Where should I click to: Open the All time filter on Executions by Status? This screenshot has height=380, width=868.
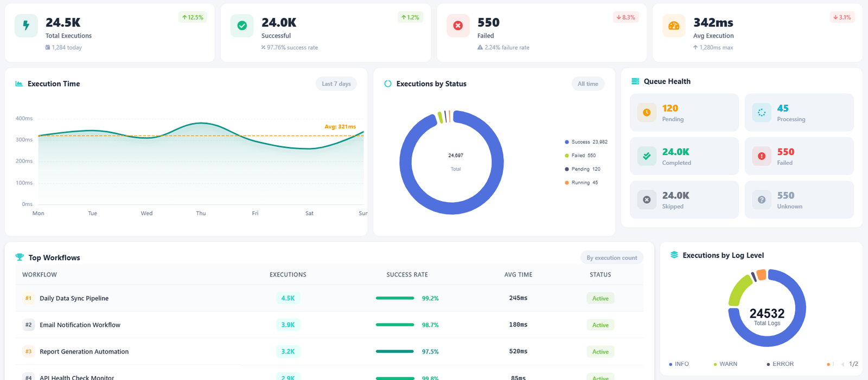click(588, 83)
